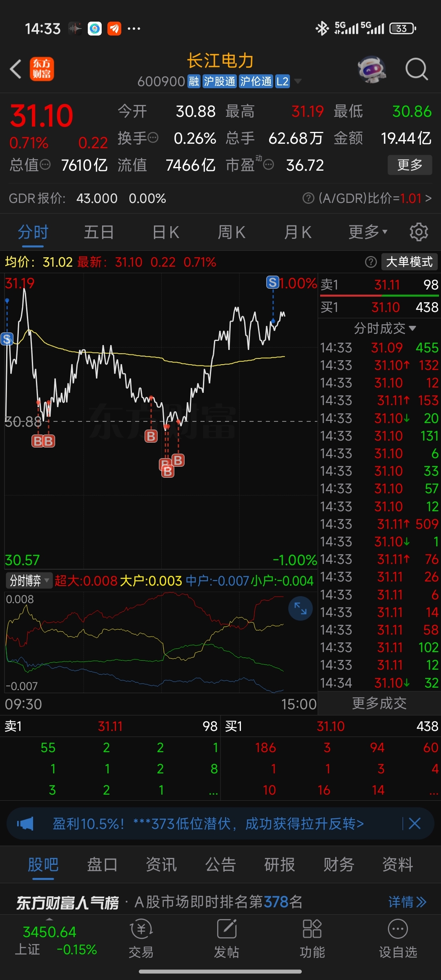Tap the 总值 info icon

[45, 165]
